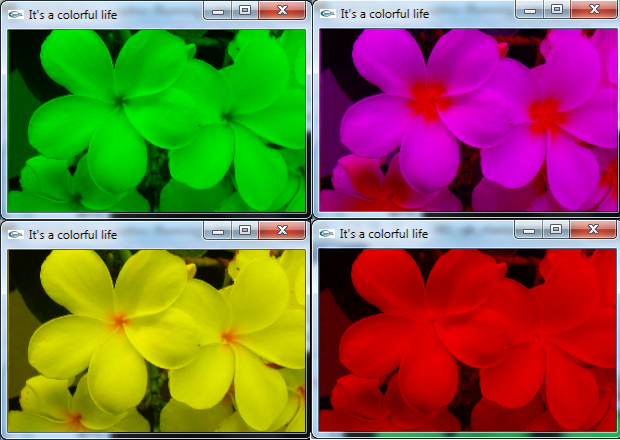Click the app icon in red flower window title bar
Screen dimensions: 620x440
[x=327, y=234]
